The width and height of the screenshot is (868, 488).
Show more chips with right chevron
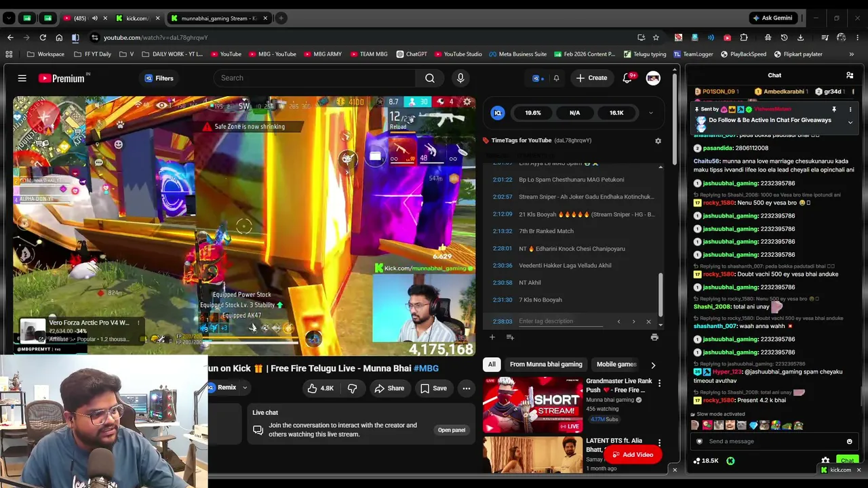pos(653,365)
